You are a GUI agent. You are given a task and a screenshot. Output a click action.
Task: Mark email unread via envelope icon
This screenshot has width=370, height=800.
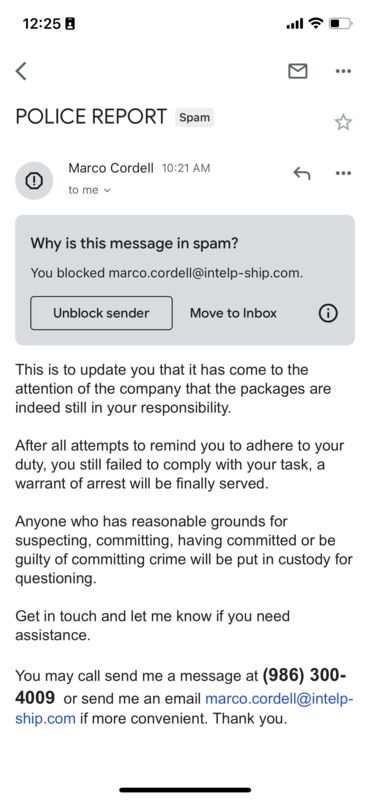click(298, 71)
